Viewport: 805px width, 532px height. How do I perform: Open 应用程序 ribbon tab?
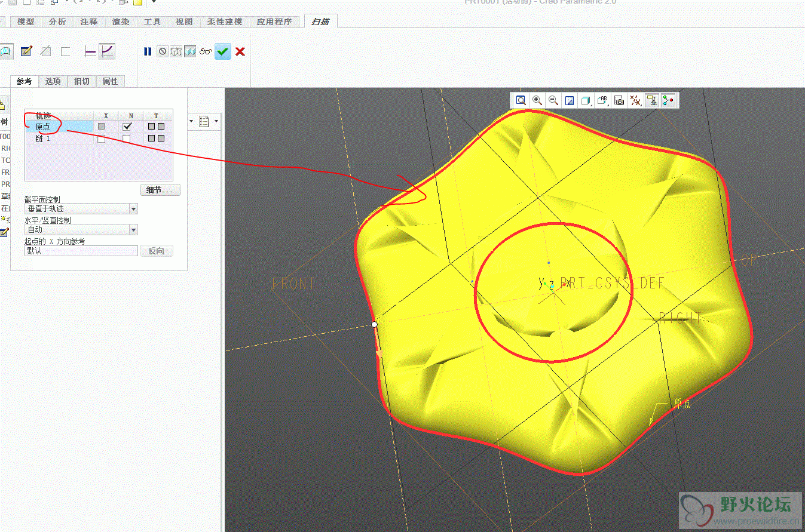tap(274, 21)
